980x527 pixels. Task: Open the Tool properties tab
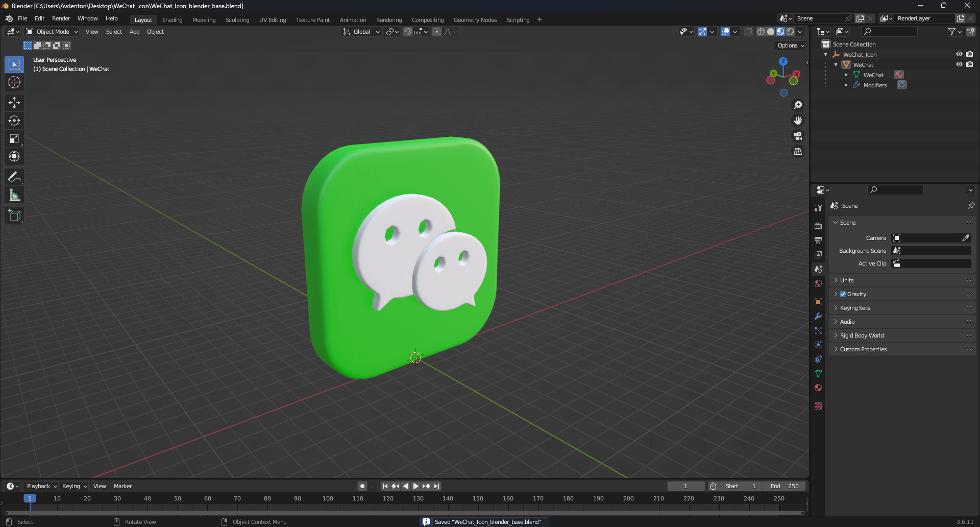point(818,208)
